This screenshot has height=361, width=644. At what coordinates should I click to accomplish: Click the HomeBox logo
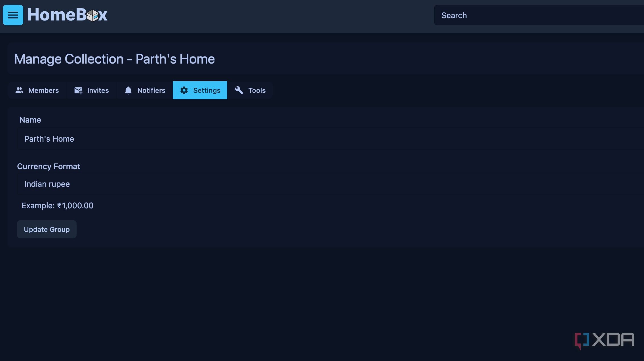point(67,15)
